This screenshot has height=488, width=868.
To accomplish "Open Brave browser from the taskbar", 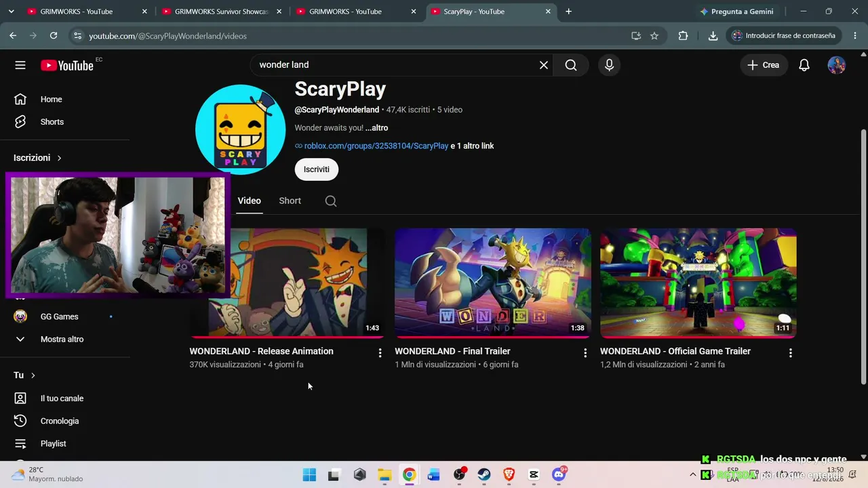I will 509,475.
